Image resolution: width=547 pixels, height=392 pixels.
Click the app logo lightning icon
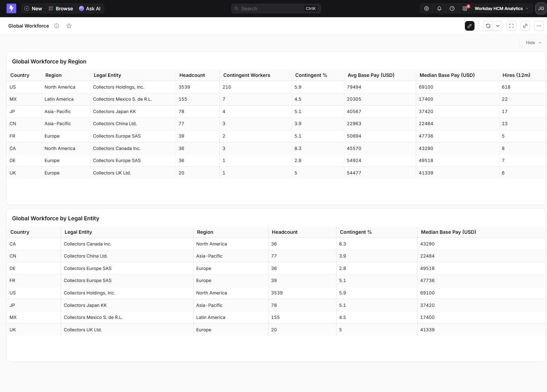pos(11,9)
